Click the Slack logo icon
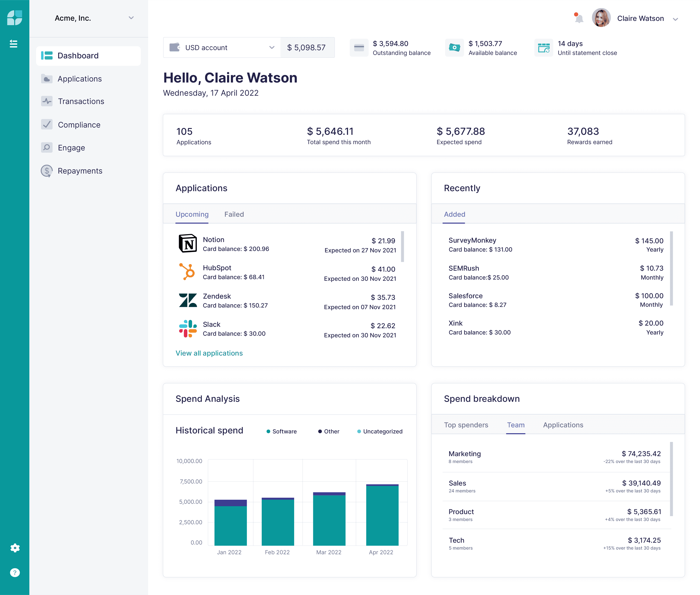The height and width of the screenshot is (595, 700). tap(188, 329)
